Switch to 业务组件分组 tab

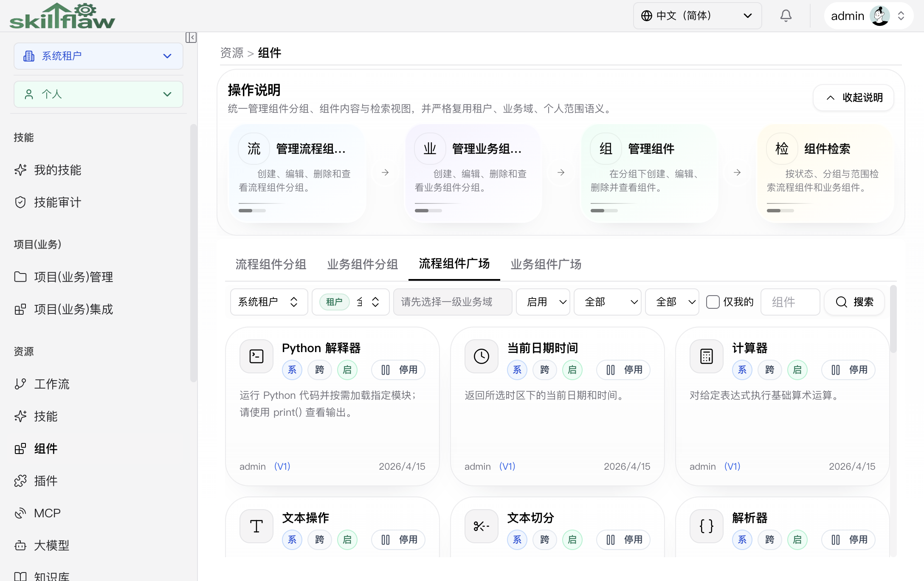363,264
